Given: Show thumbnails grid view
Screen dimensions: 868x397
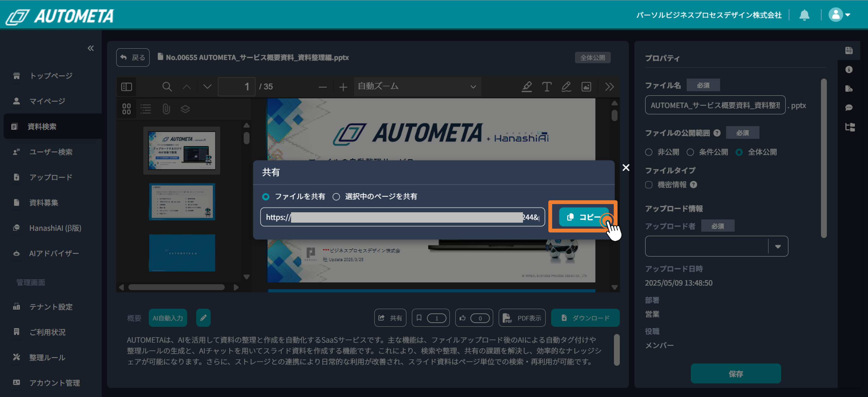Looking at the screenshot, I should 126,109.
